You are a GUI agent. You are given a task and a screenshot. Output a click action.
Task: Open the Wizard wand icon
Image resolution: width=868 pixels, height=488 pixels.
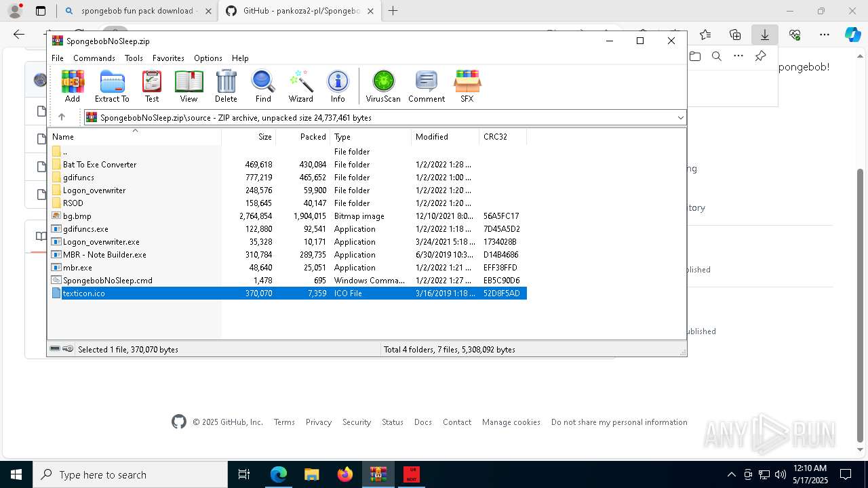pyautogui.click(x=300, y=86)
